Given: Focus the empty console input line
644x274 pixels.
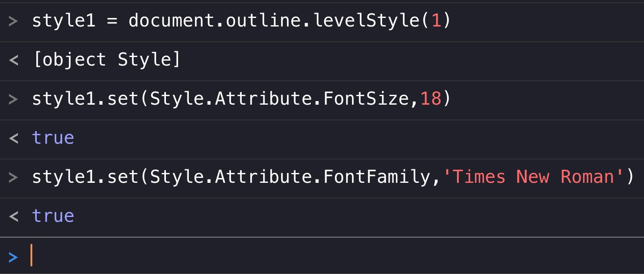Looking at the screenshot, I should 314,255.
